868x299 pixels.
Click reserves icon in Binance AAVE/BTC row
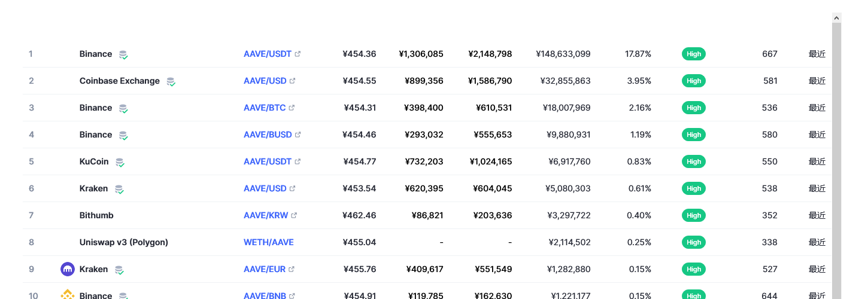[123, 108]
